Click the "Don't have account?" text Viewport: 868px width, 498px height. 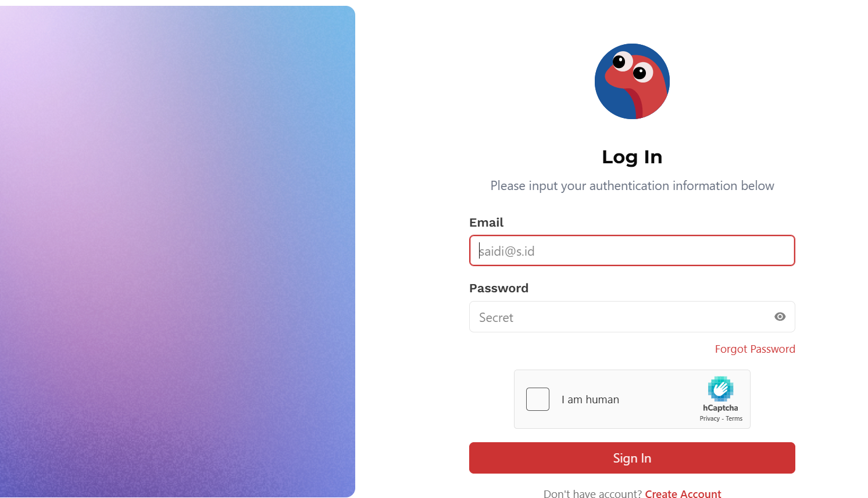592,493
